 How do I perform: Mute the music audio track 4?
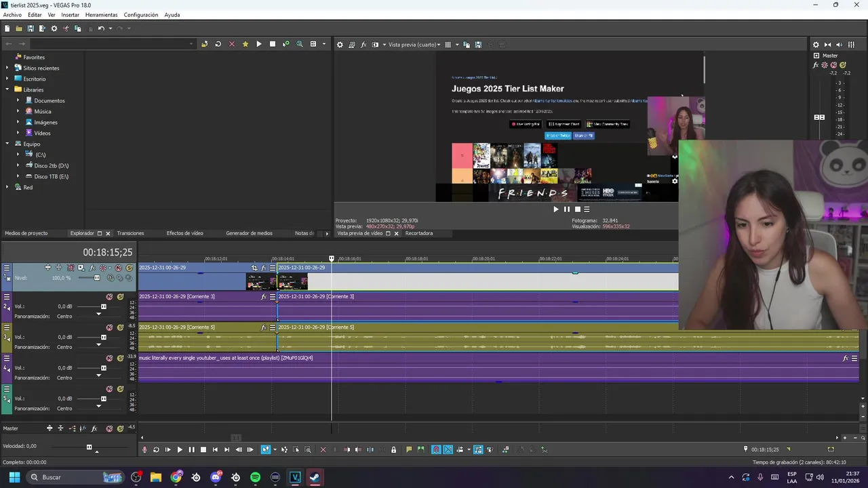[x=109, y=359]
